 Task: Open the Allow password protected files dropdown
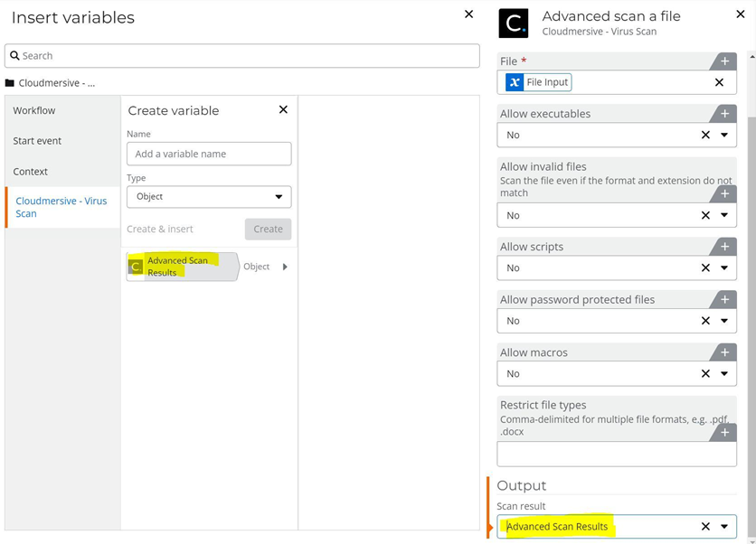724,321
